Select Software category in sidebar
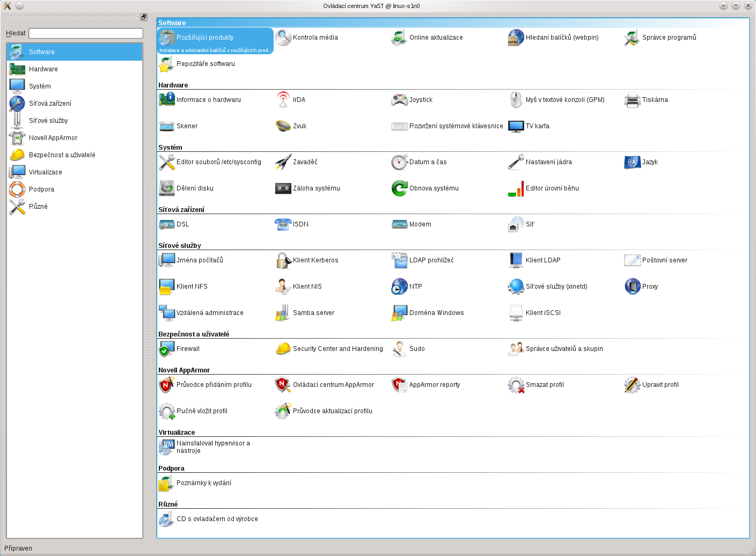This screenshot has width=756, height=556. click(75, 52)
